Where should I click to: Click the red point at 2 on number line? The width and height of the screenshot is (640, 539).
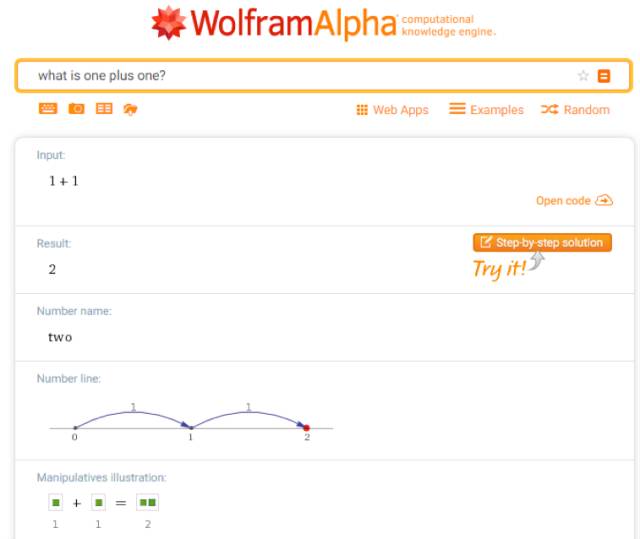[x=307, y=428]
